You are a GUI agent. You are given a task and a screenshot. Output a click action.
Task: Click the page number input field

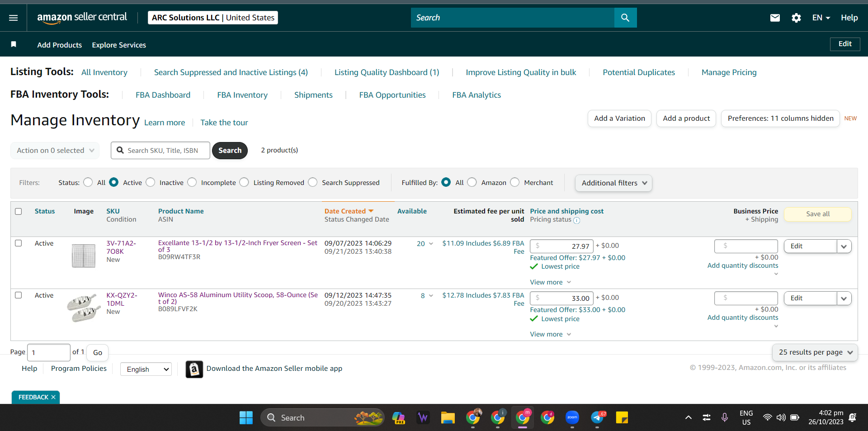coord(48,352)
